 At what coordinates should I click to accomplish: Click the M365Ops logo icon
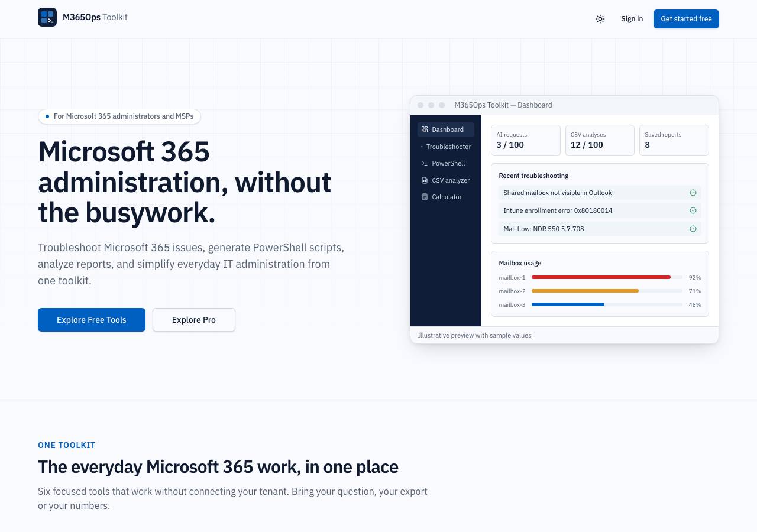tap(47, 17)
